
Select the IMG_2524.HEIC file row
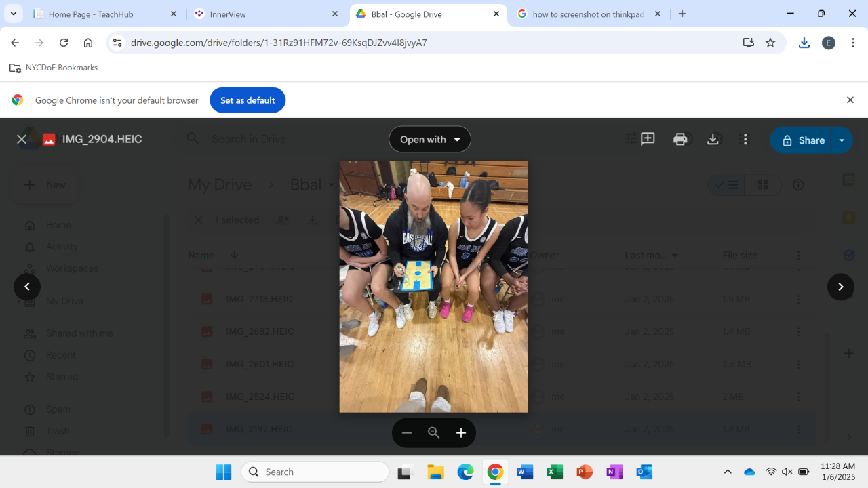502,396
